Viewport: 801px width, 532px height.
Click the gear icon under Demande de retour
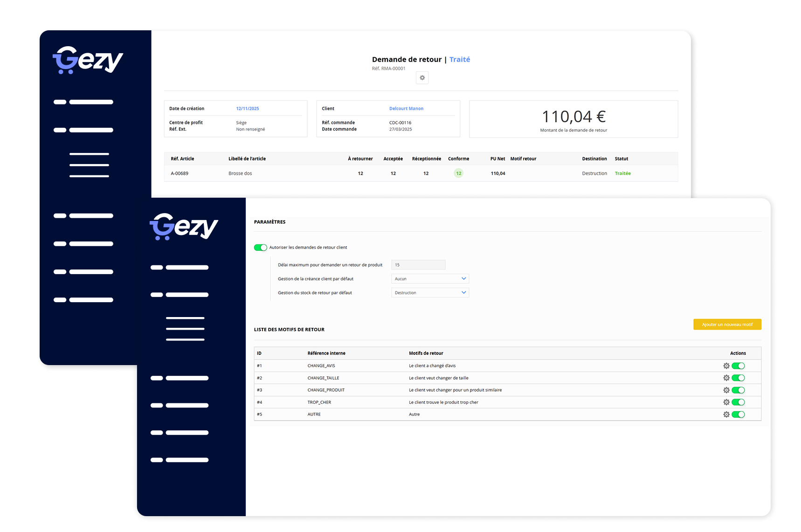[x=422, y=78]
